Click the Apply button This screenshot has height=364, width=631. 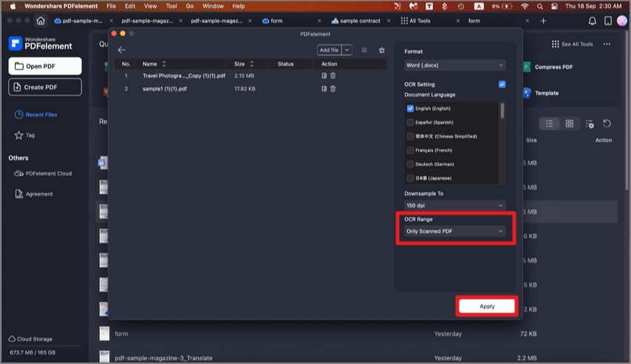487,306
